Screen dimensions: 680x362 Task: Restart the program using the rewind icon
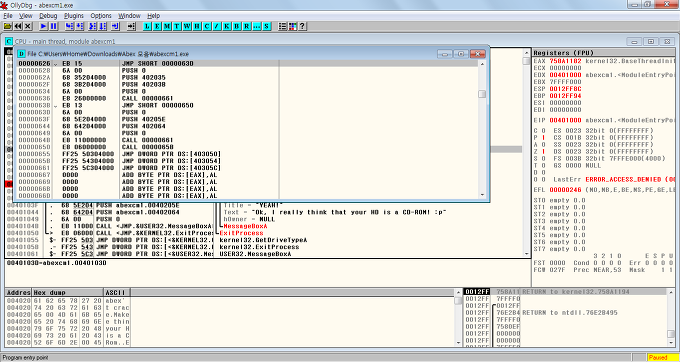[x=18, y=26]
